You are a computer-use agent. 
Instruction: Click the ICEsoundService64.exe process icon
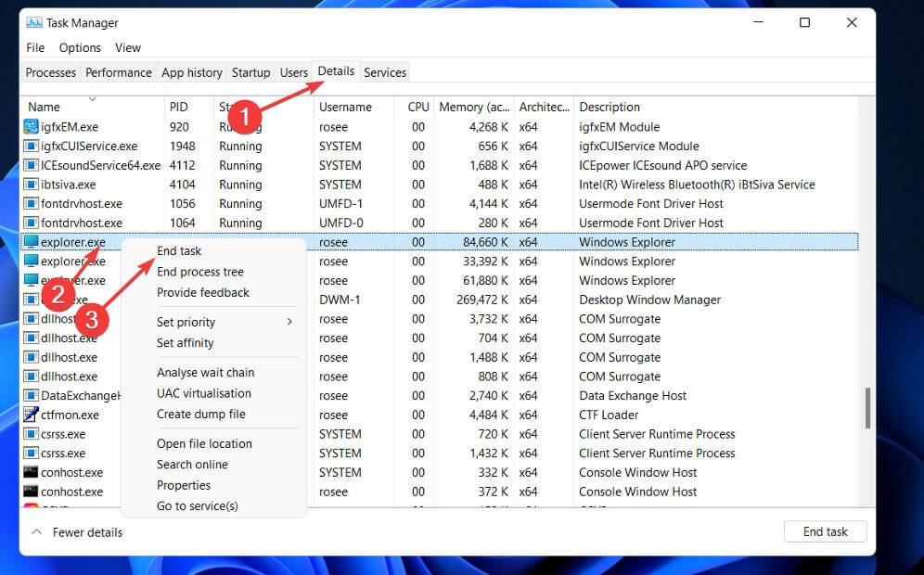point(32,166)
